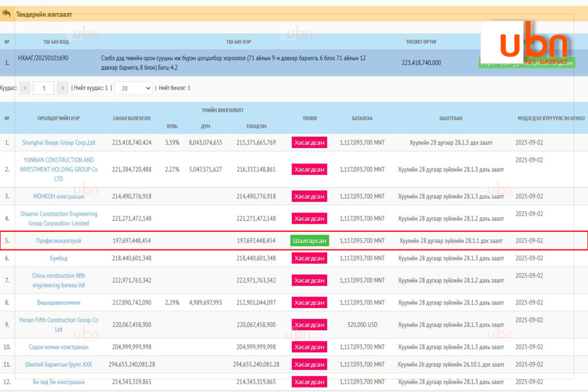The image size is (588, 392).
Task: Go to the next page arrow
Action: pos(62,88)
